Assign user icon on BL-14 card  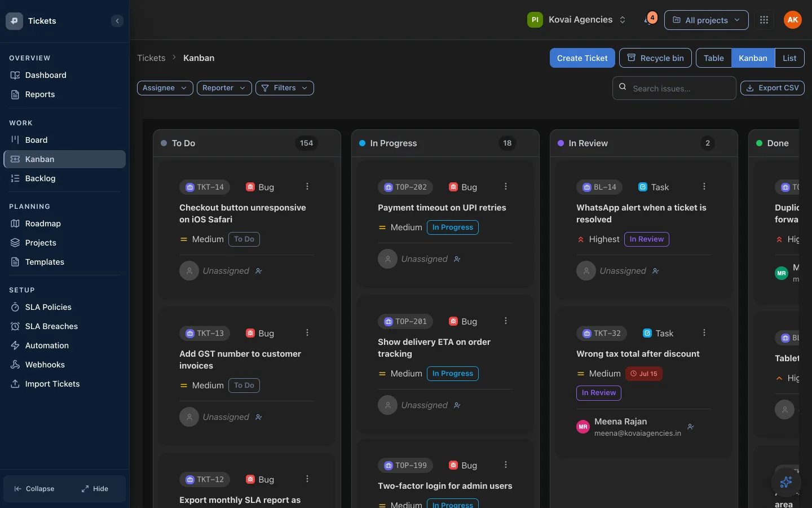coord(656,271)
